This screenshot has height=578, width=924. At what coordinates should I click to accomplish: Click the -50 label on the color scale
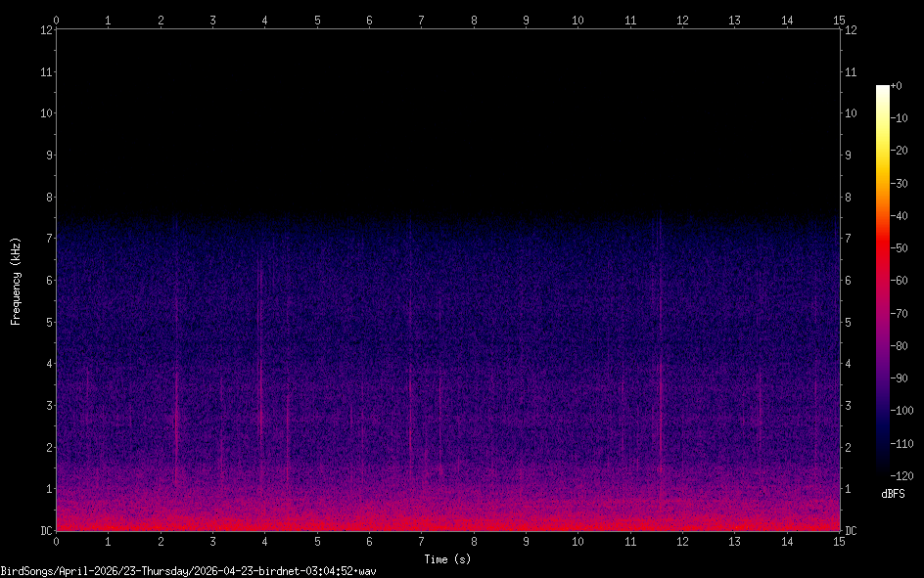tap(901, 248)
